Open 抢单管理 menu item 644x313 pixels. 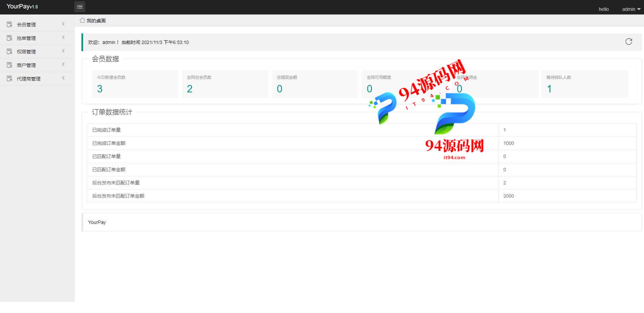pyautogui.click(x=37, y=38)
